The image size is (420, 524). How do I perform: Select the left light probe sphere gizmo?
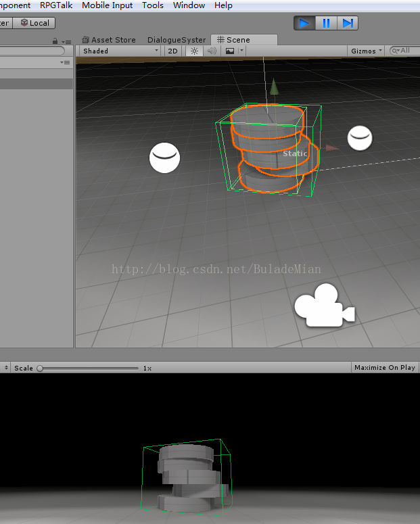[164, 158]
